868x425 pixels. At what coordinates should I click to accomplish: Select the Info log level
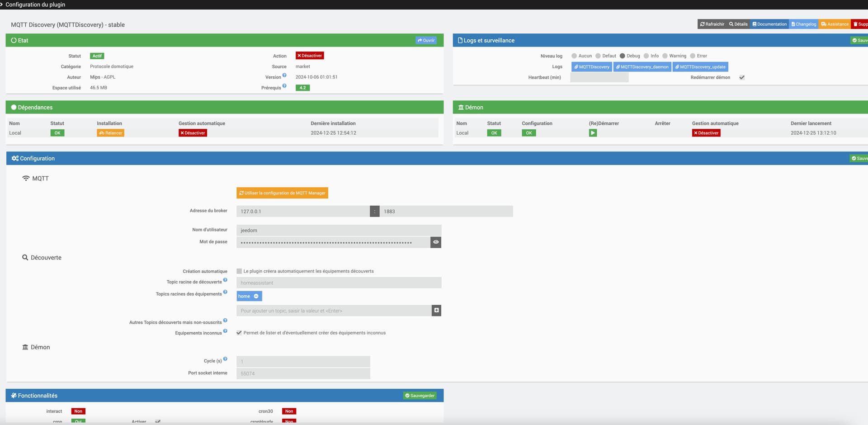click(x=646, y=56)
